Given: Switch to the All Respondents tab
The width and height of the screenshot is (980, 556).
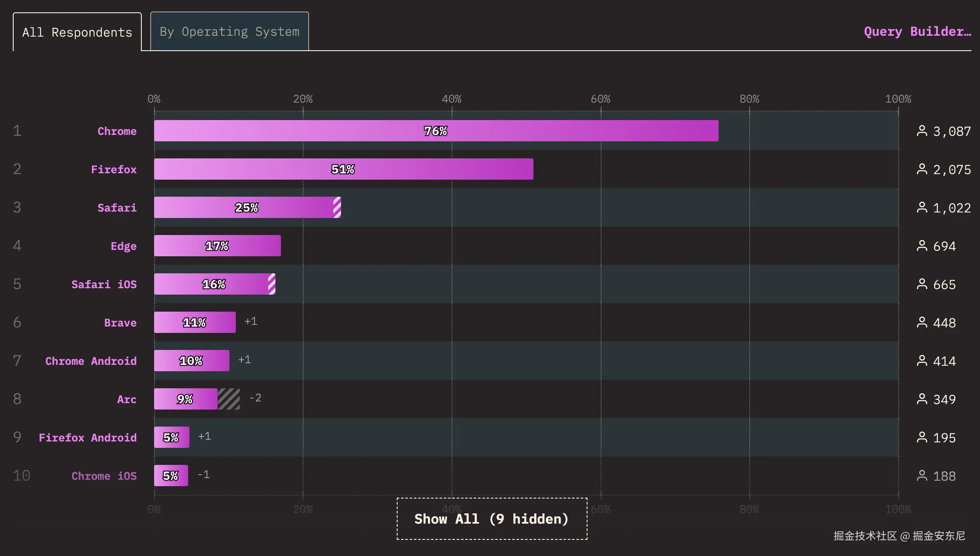Looking at the screenshot, I should click(77, 32).
